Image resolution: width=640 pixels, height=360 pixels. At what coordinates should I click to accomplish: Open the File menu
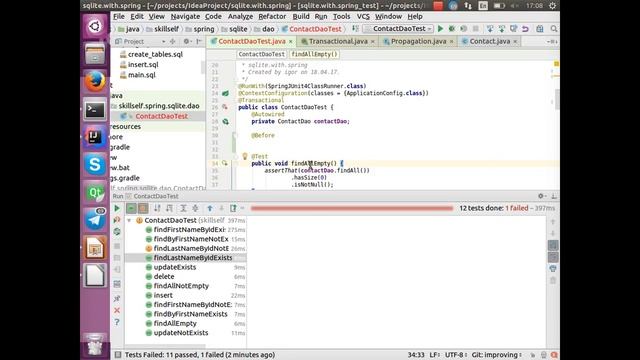118,16
